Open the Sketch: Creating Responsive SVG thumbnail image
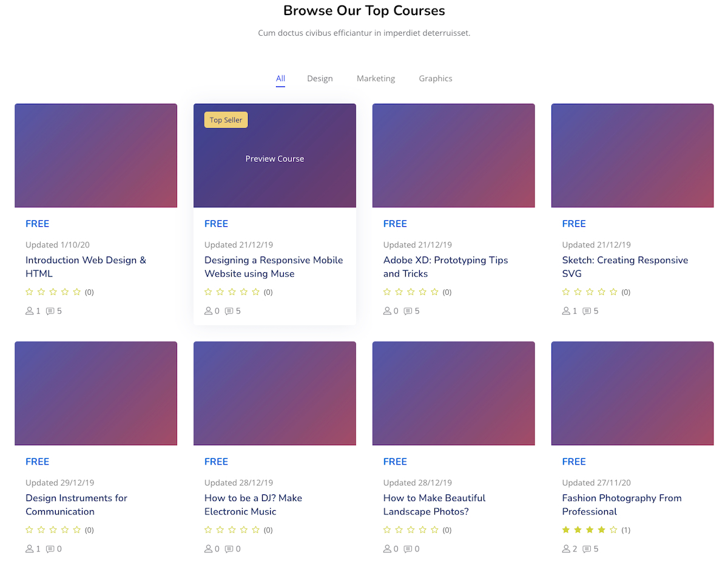The height and width of the screenshot is (575, 728). click(632, 155)
